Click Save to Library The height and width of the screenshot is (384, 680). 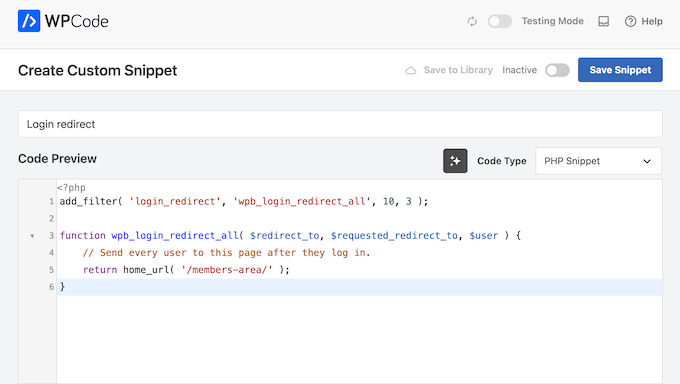458,70
